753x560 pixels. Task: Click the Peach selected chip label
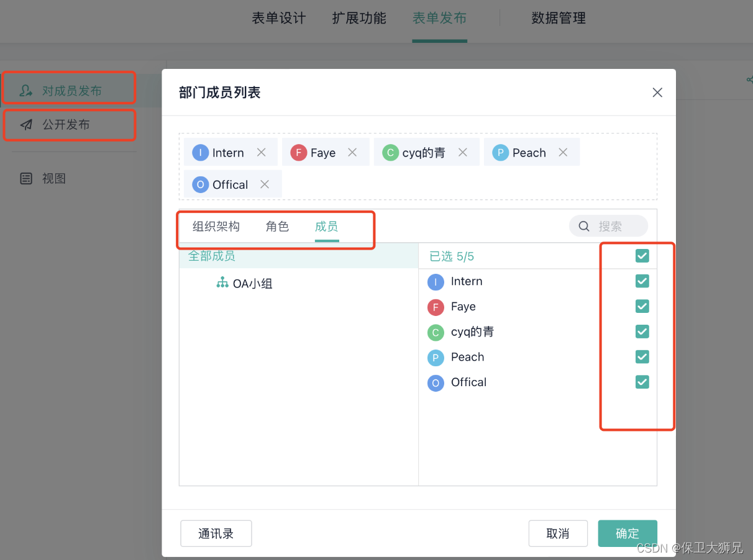click(529, 153)
